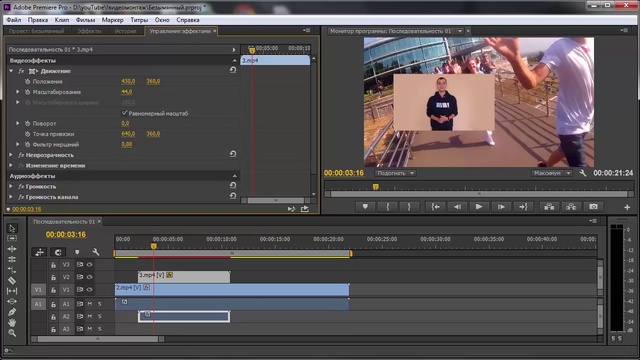This screenshot has width=640, height=360.
Task: Mute the A1 audio track
Action: pyautogui.click(x=90, y=304)
